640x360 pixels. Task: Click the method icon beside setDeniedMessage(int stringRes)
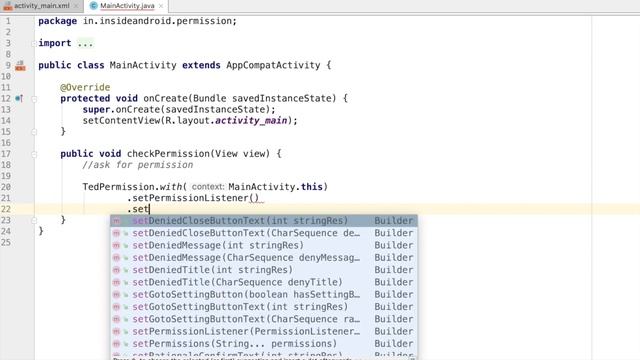click(116, 245)
